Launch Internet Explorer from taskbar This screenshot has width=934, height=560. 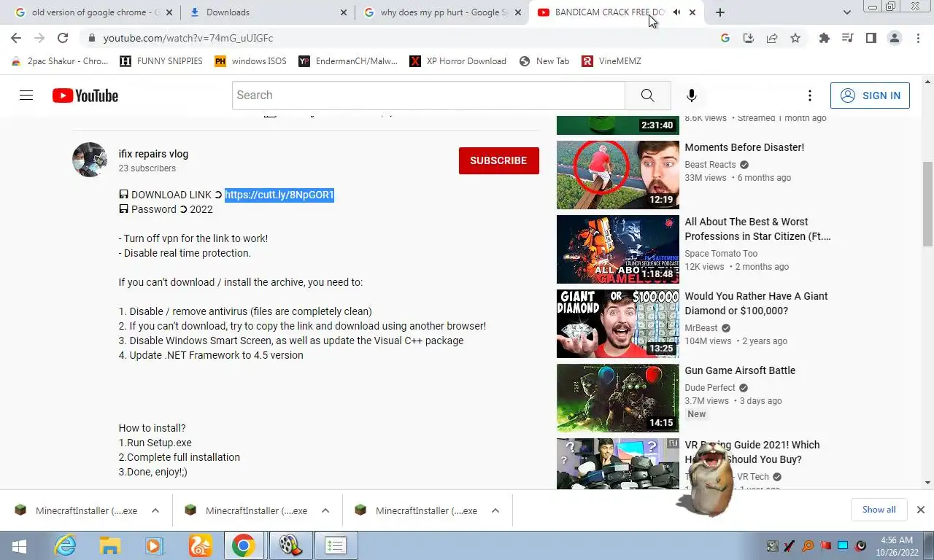(66, 545)
